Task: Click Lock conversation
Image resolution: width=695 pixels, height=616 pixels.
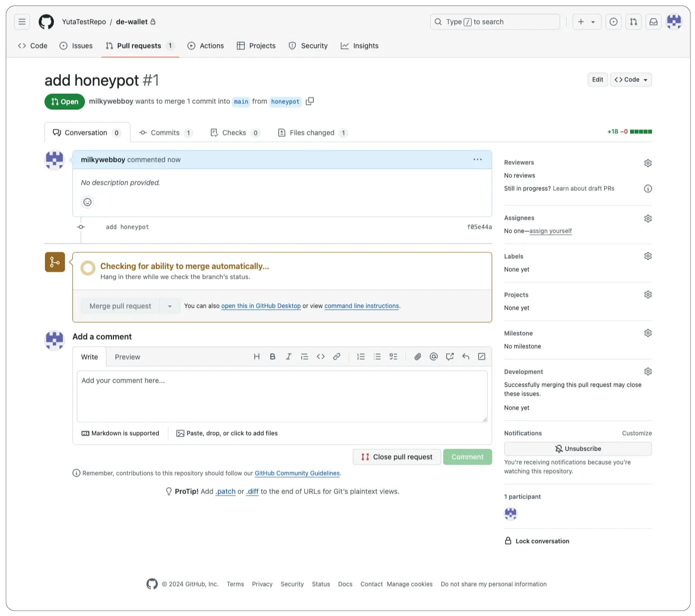Action: (537, 541)
